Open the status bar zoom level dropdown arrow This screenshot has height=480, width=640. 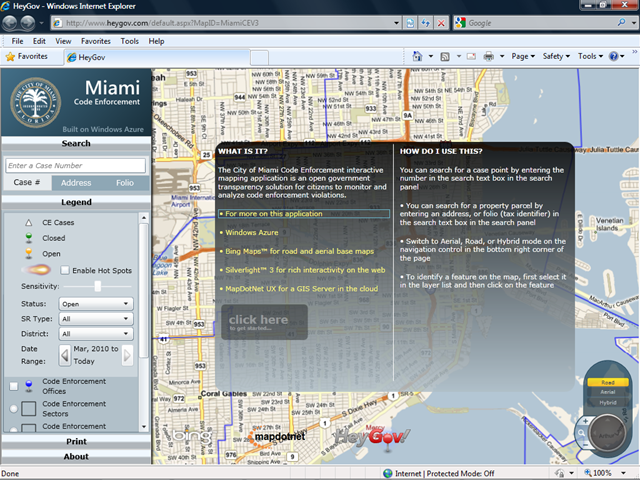[x=623, y=473]
